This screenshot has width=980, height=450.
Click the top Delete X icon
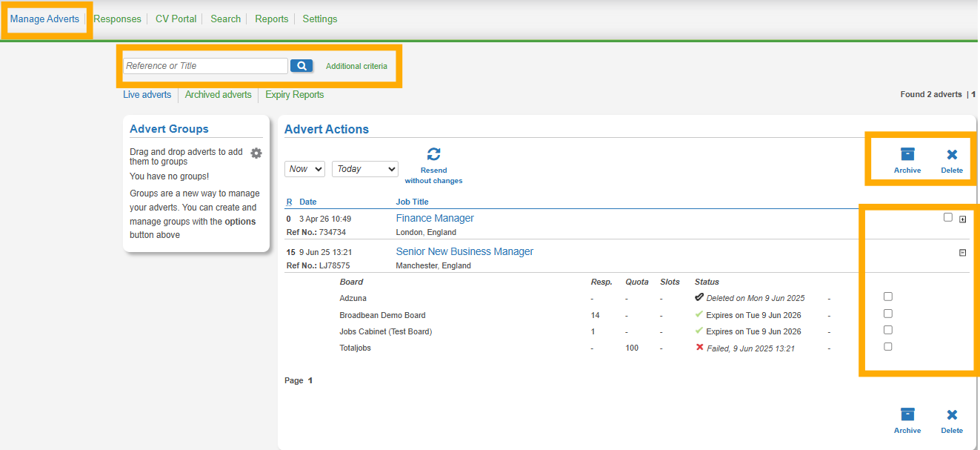point(953,154)
